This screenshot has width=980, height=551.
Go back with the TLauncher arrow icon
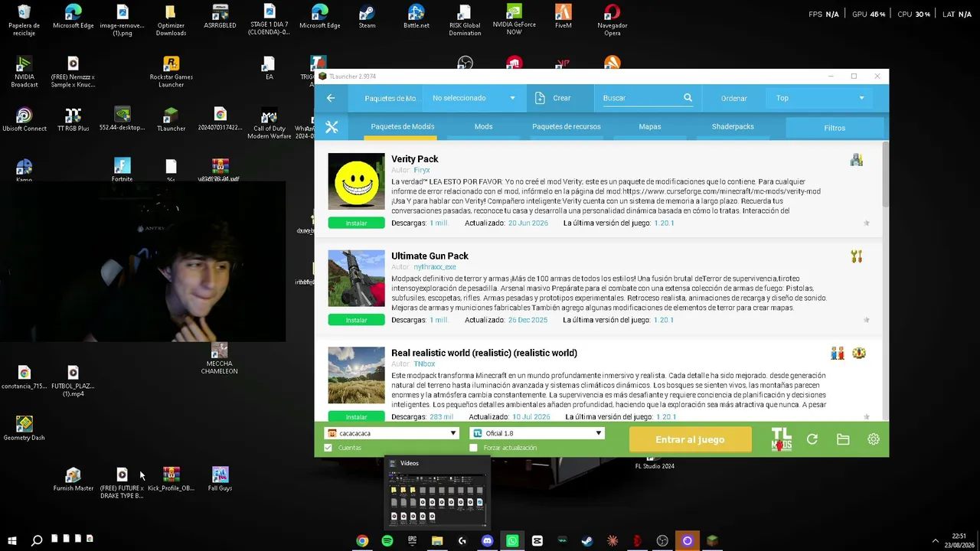click(331, 98)
